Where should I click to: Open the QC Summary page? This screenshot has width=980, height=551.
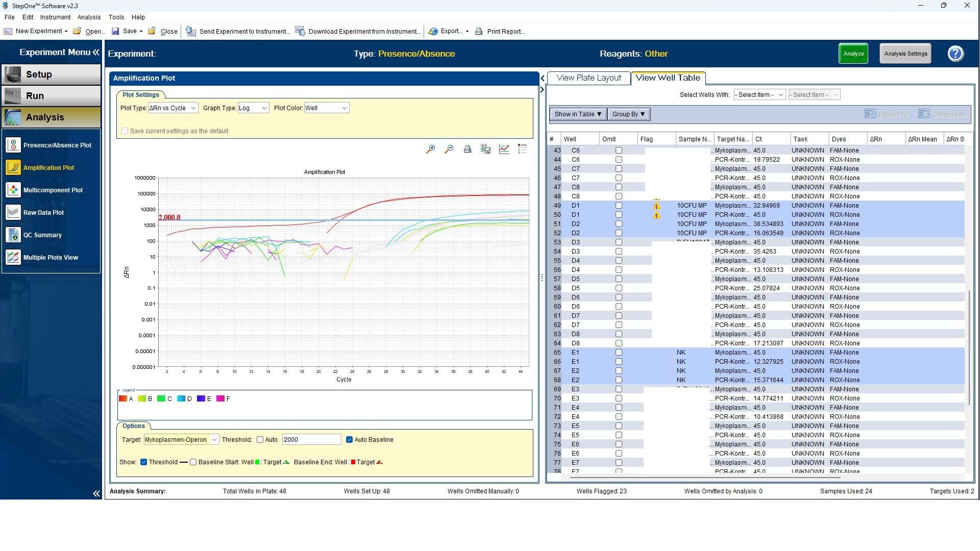tap(42, 235)
